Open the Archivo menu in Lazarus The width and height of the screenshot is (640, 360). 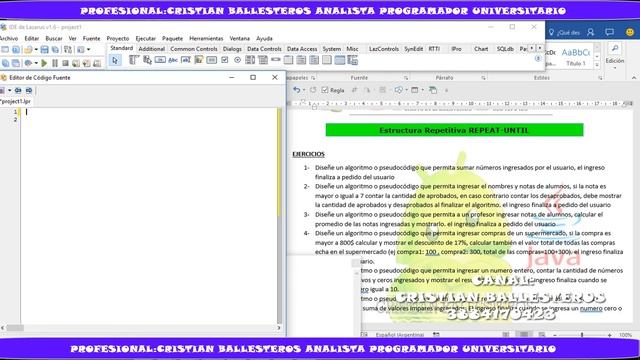(9, 38)
